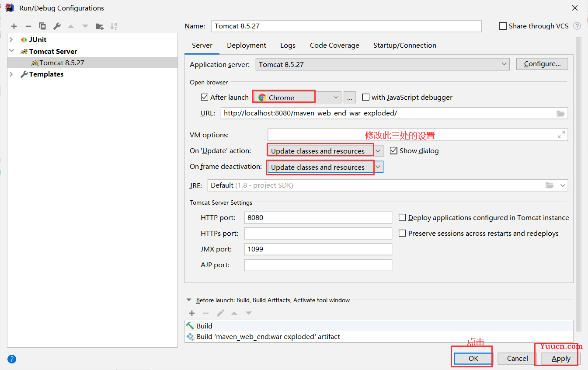The width and height of the screenshot is (588, 370).
Task: Click right panel vertical scrollbar
Action: point(578,184)
